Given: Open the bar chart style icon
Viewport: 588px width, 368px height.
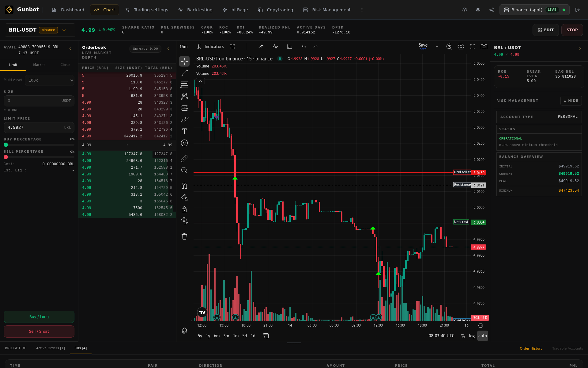Looking at the screenshot, I should tap(289, 47).
